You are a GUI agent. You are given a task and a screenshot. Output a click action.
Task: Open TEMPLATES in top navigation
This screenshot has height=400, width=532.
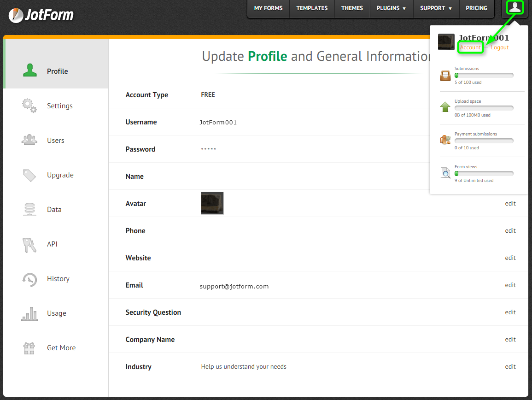click(x=312, y=8)
